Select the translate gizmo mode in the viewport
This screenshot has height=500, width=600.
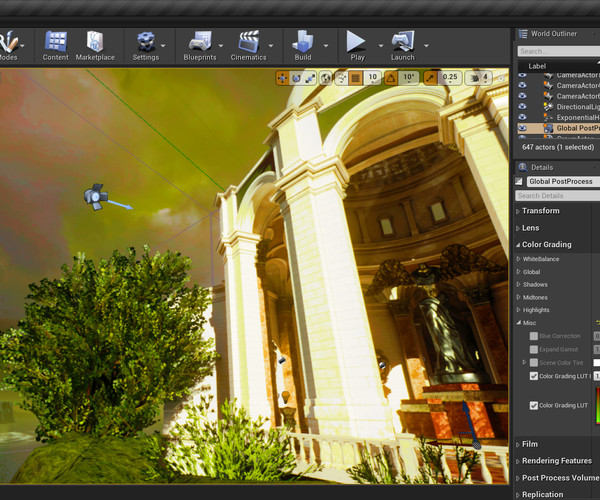point(282,78)
